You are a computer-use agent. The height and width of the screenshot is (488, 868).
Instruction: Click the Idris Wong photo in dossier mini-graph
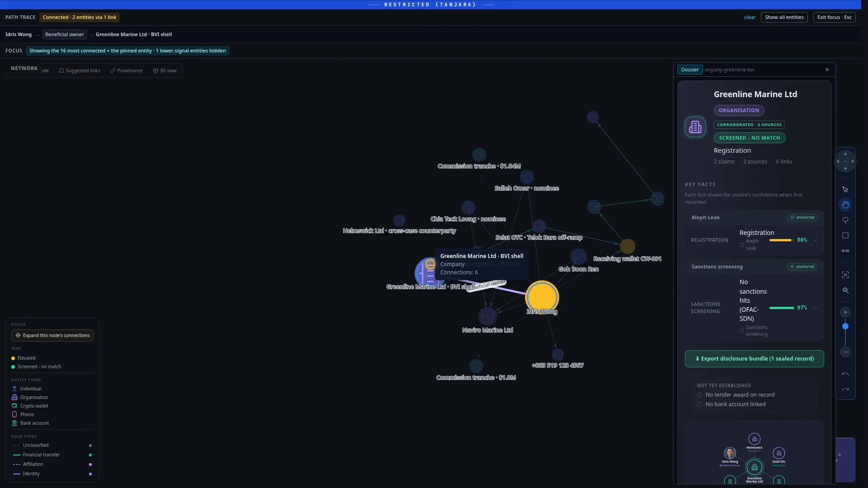click(x=730, y=453)
